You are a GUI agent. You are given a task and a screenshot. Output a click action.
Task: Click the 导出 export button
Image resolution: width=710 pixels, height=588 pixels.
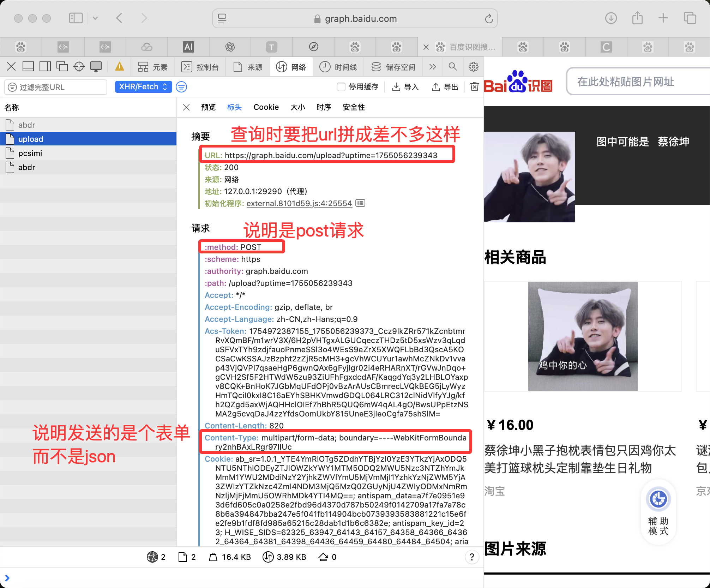tap(445, 87)
